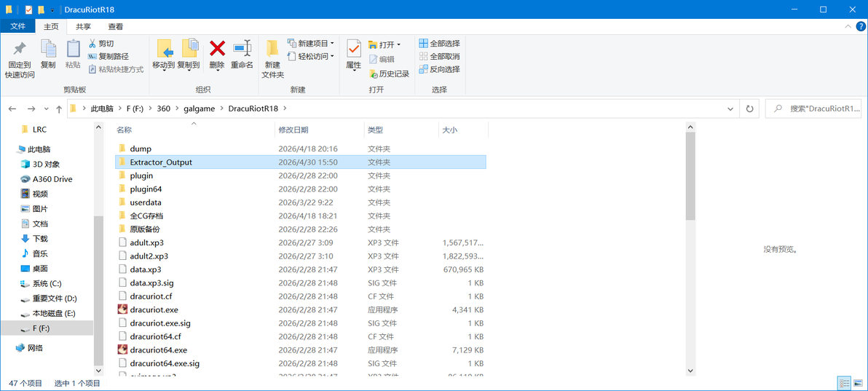This screenshot has height=391, width=868.
Task: Click the 粘贴 paste icon
Action: click(x=73, y=49)
